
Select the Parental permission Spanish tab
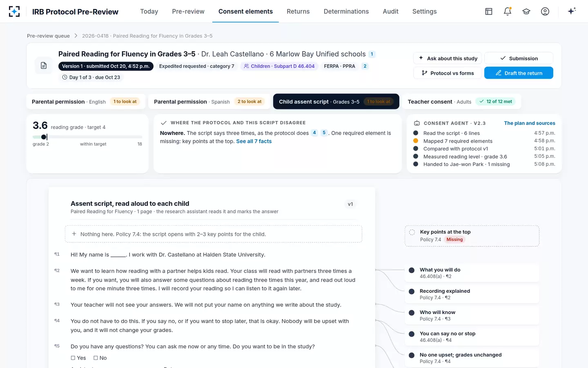tap(209, 101)
